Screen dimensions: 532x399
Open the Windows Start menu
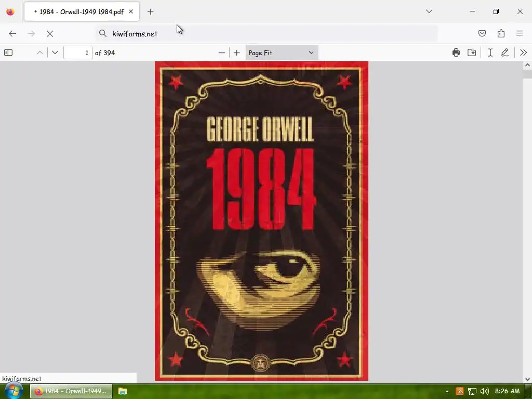point(14,391)
